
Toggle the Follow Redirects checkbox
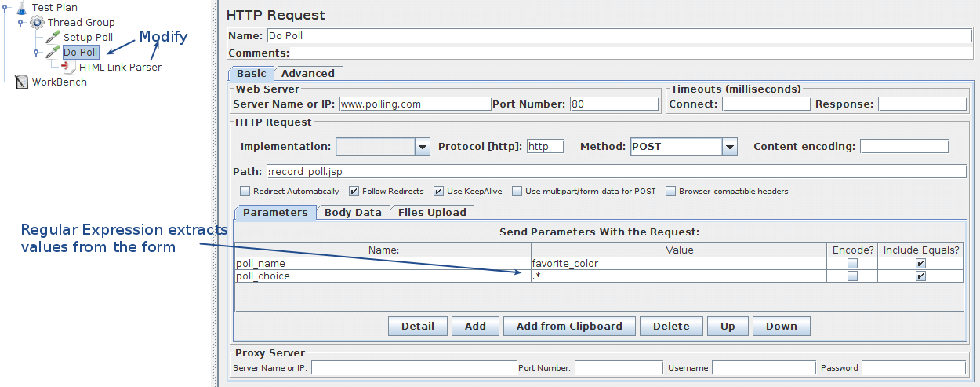(x=354, y=191)
